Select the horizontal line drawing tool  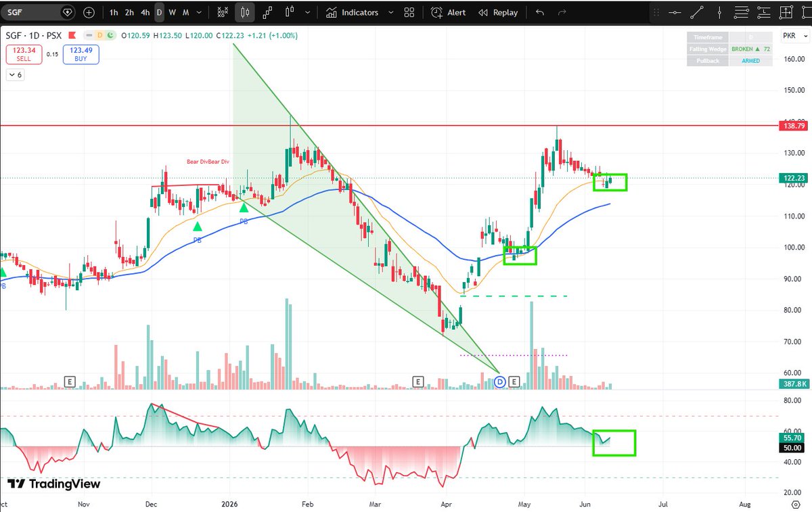pos(674,12)
